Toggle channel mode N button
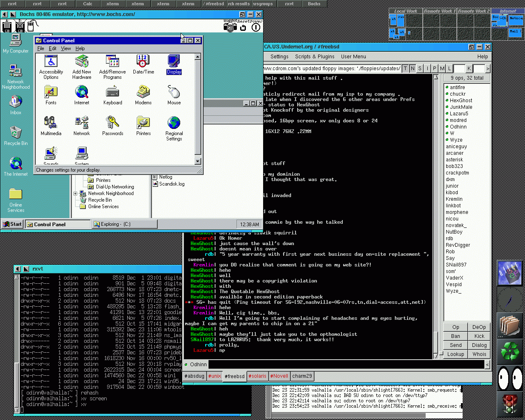The width and height of the screenshot is (525, 420). (x=413, y=69)
